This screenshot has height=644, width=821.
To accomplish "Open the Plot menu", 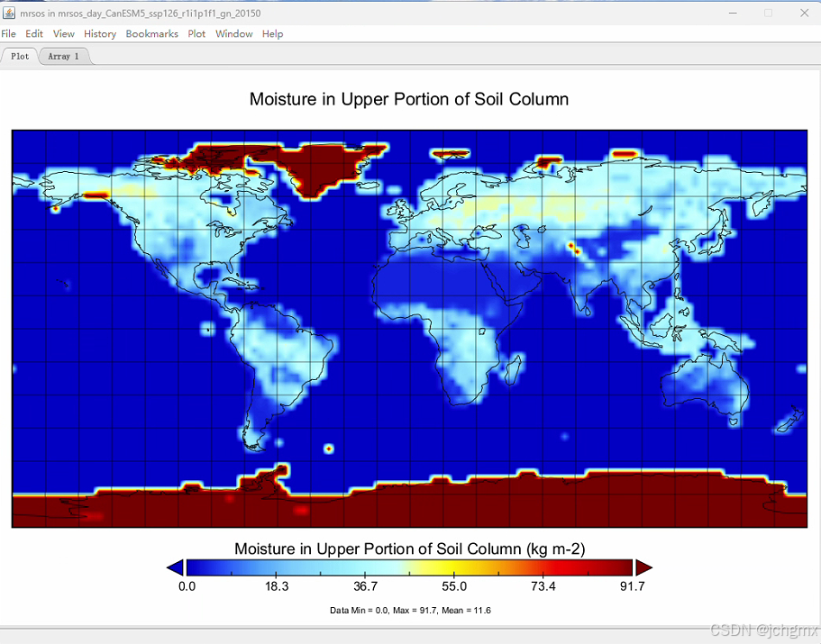I will pyautogui.click(x=196, y=33).
